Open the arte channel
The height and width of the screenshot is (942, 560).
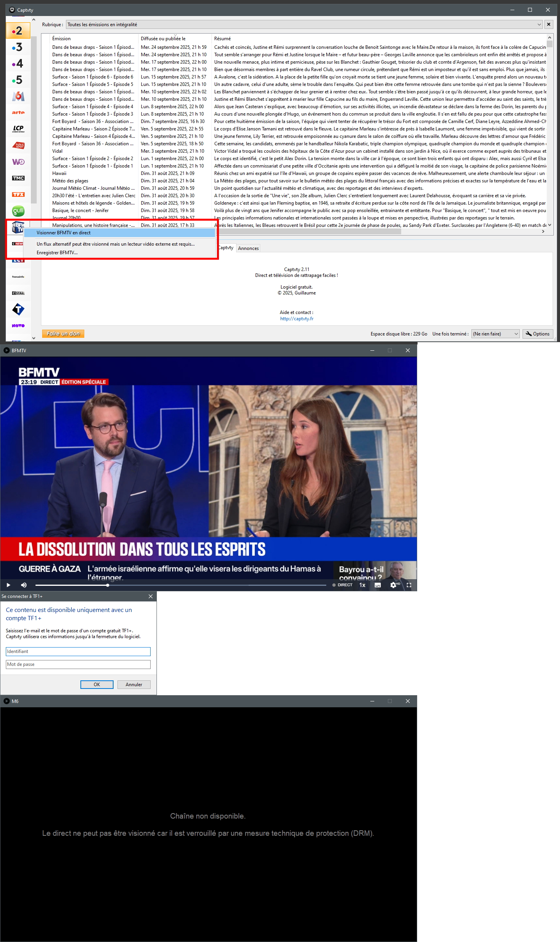point(18,112)
